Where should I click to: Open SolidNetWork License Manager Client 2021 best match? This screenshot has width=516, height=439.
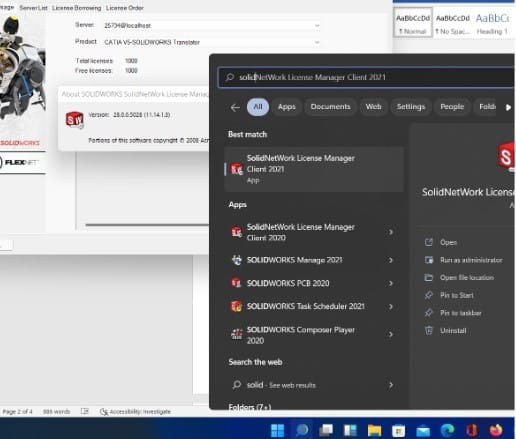pos(314,169)
